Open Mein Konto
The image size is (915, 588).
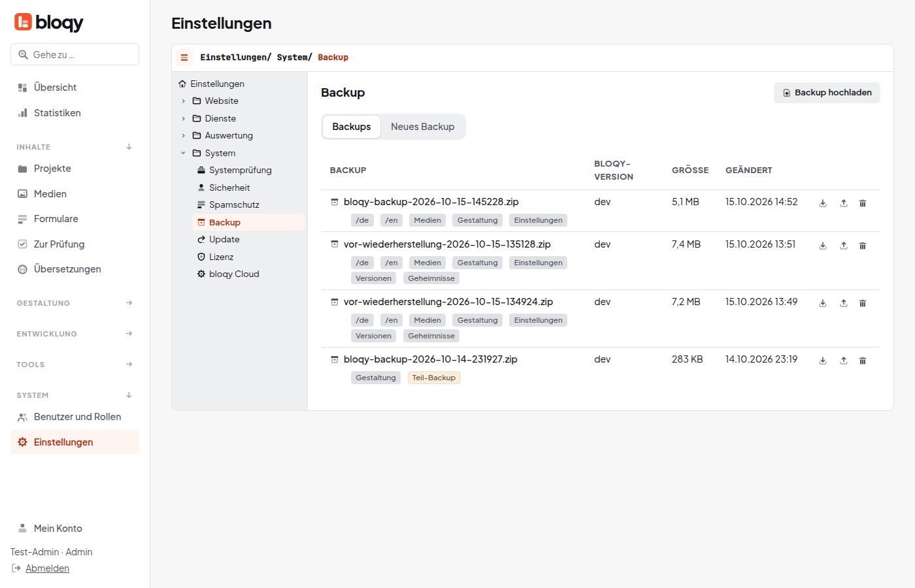tap(75, 529)
